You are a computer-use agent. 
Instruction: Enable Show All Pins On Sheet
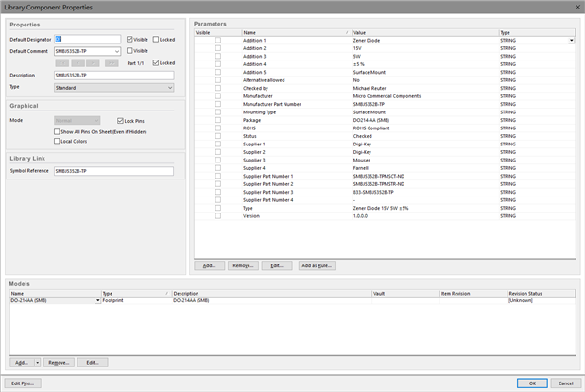pyautogui.click(x=57, y=131)
